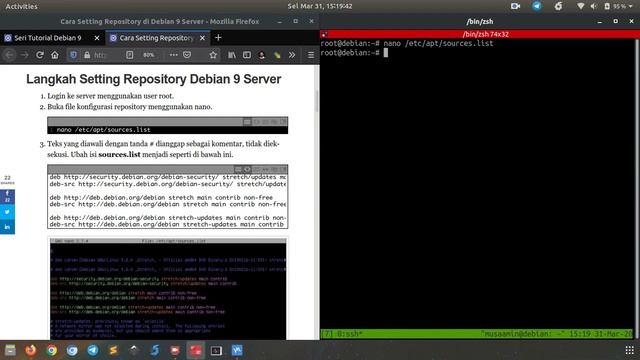Click the terminal's tab icon in red bar
Viewport: 640px width, 360px height.
tap(324, 34)
